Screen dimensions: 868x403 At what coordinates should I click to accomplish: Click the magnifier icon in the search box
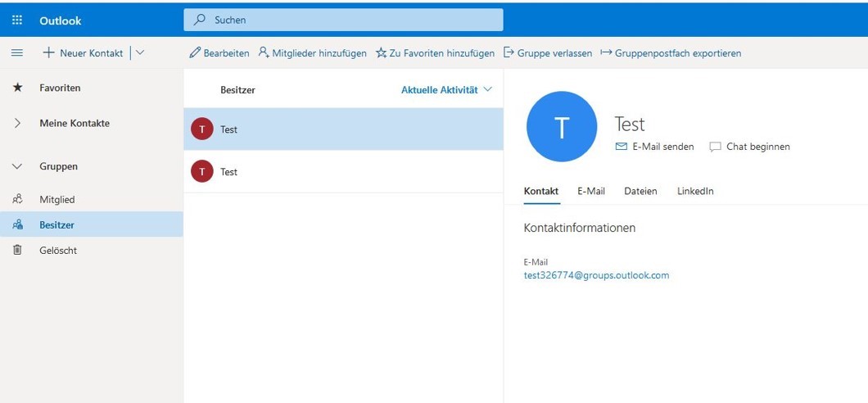coord(199,20)
